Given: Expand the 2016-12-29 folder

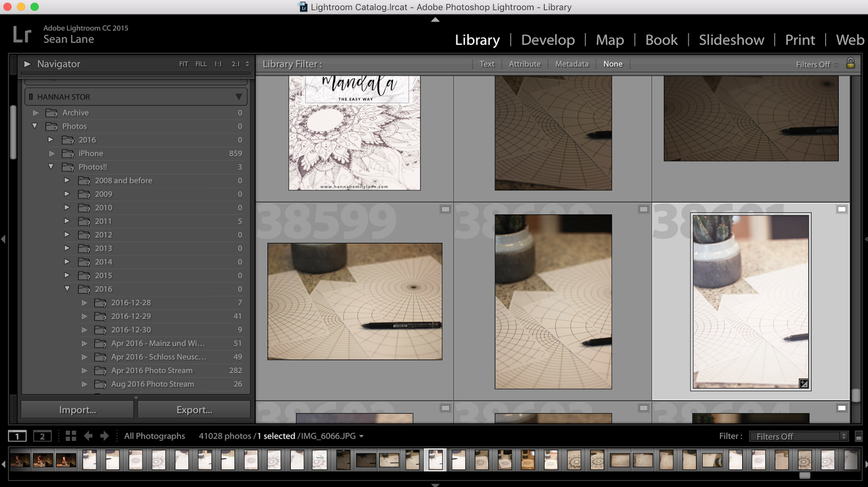Looking at the screenshot, I should pyautogui.click(x=84, y=316).
